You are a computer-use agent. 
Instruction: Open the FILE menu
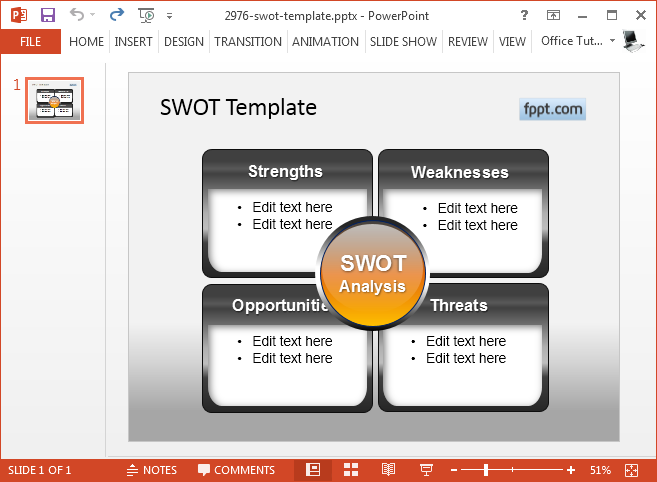coord(30,42)
